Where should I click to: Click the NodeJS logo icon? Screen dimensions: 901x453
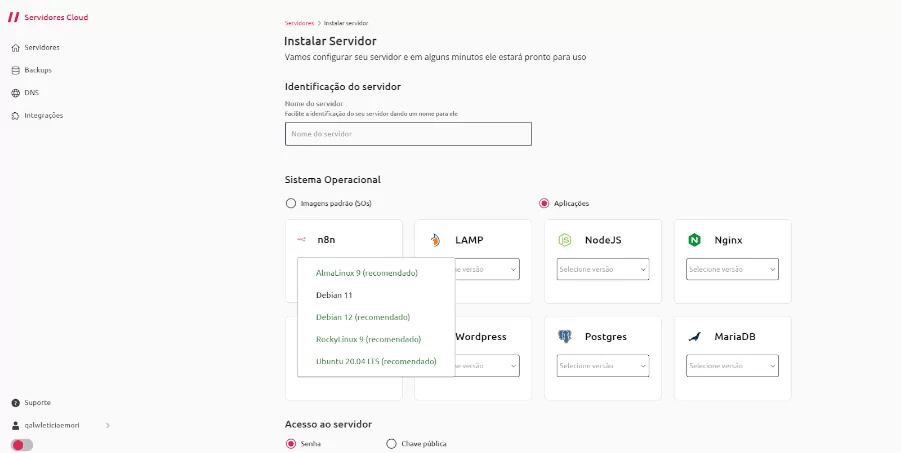565,240
